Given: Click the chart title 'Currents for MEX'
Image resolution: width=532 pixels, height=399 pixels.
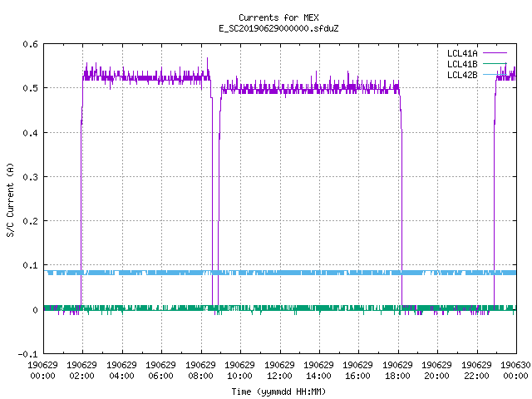Looking at the screenshot, I should tap(278, 17).
